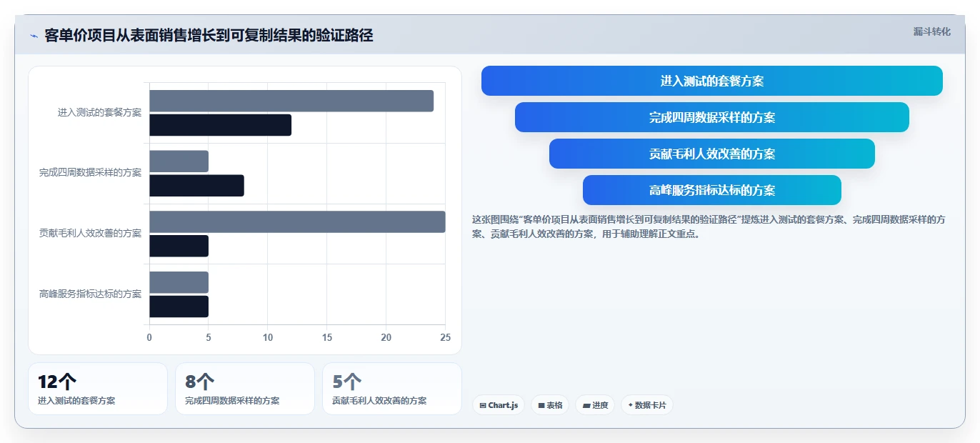The width and height of the screenshot is (980, 443).
Task: Click the 进入测试的套餐方案 chart axis label
Action: click(x=99, y=112)
